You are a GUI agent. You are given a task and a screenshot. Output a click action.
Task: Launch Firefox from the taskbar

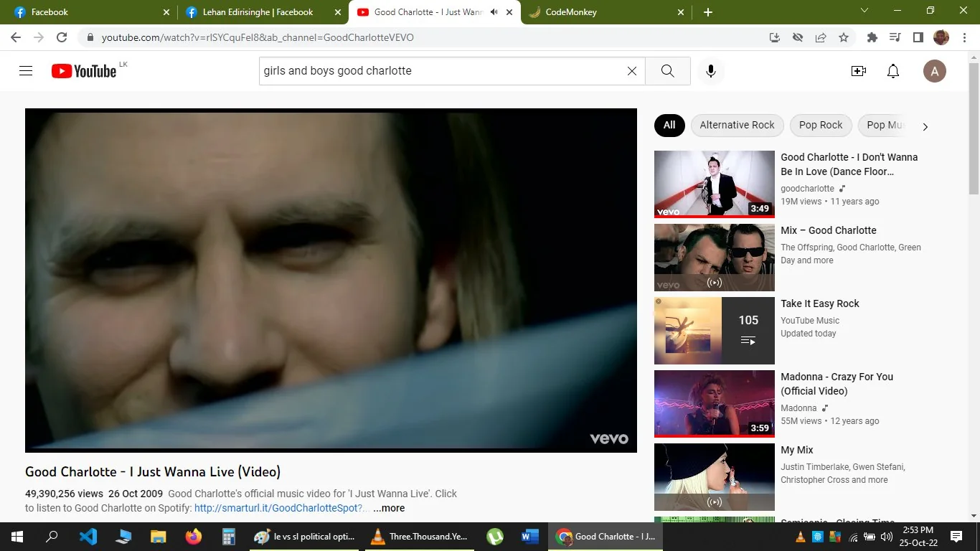(x=193, y=537)
